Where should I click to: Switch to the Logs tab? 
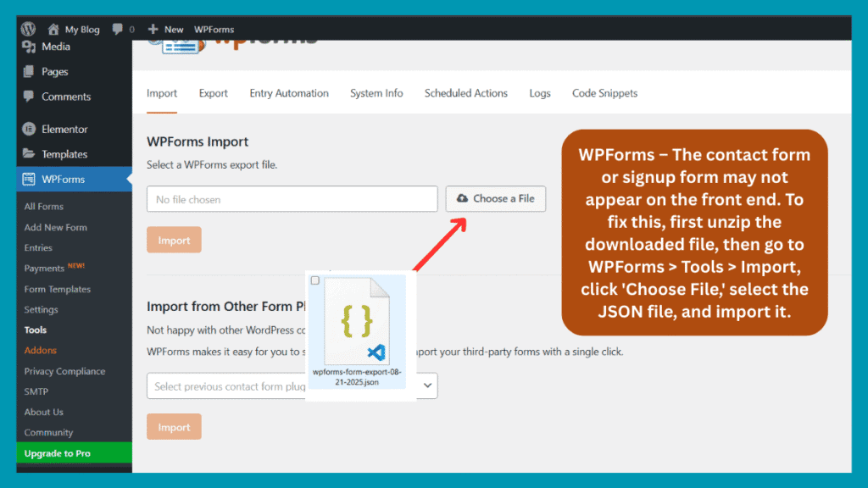tap(540, 93)
